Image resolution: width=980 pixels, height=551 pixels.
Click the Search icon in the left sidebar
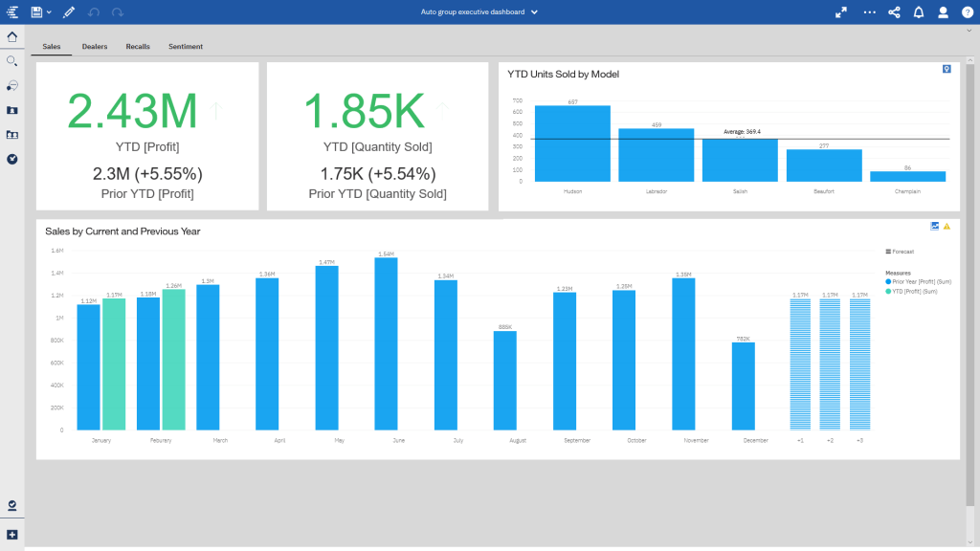tap(11, 60)
